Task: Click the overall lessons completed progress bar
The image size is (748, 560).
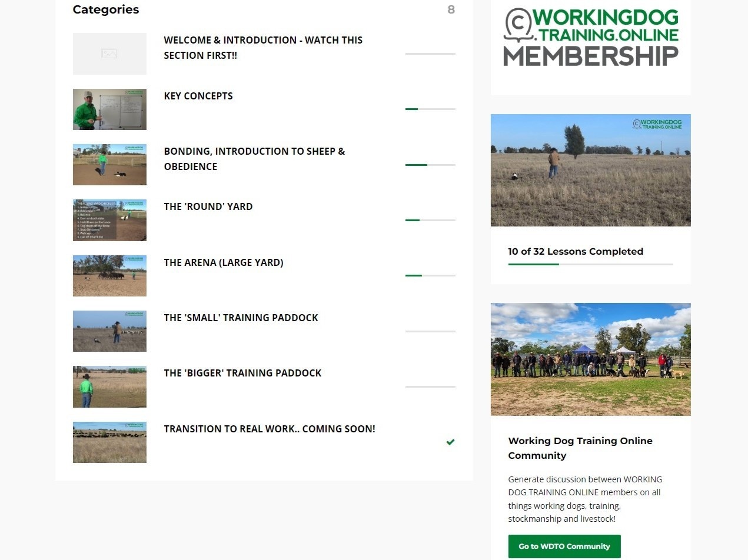Action: point(591,265)
